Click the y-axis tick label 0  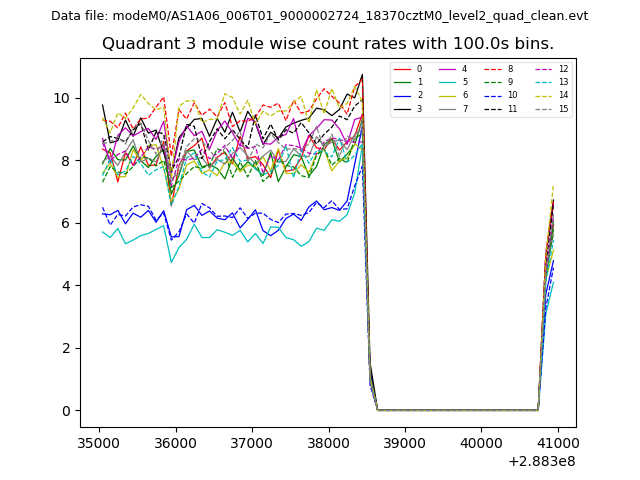click(65, 411)
